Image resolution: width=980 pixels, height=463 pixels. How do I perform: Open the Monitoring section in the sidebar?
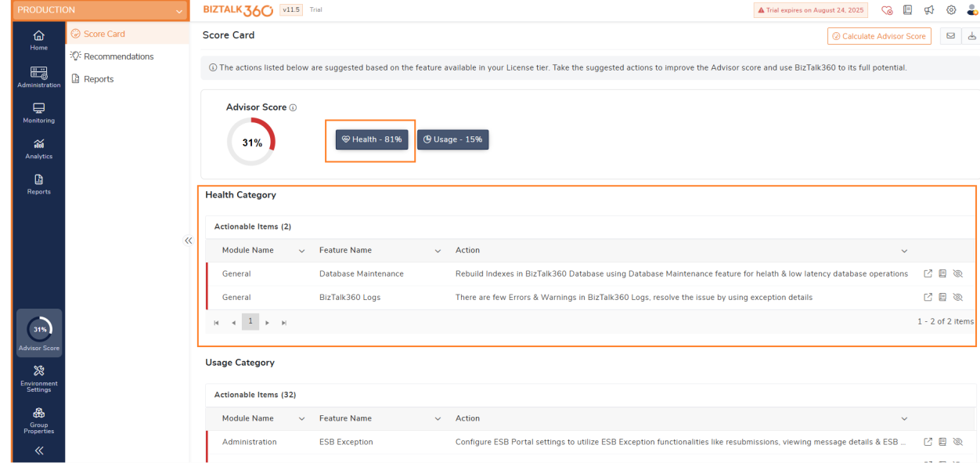[x=38, y=113]
